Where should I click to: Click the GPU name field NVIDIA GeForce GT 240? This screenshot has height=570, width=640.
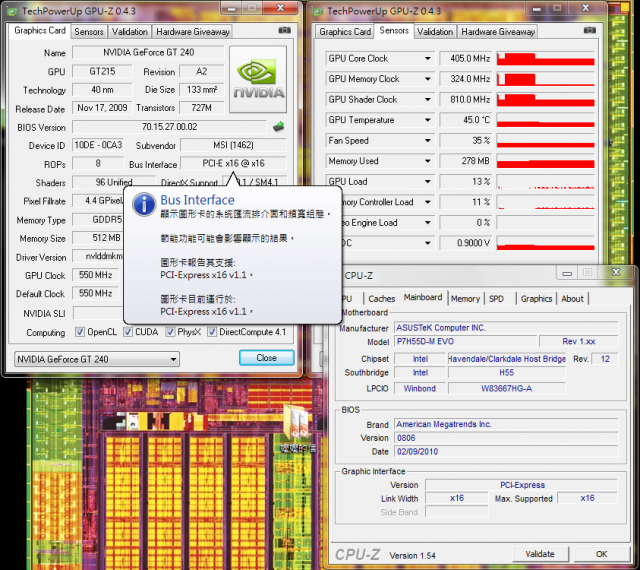pyautogui.click(x=149, y=52)
